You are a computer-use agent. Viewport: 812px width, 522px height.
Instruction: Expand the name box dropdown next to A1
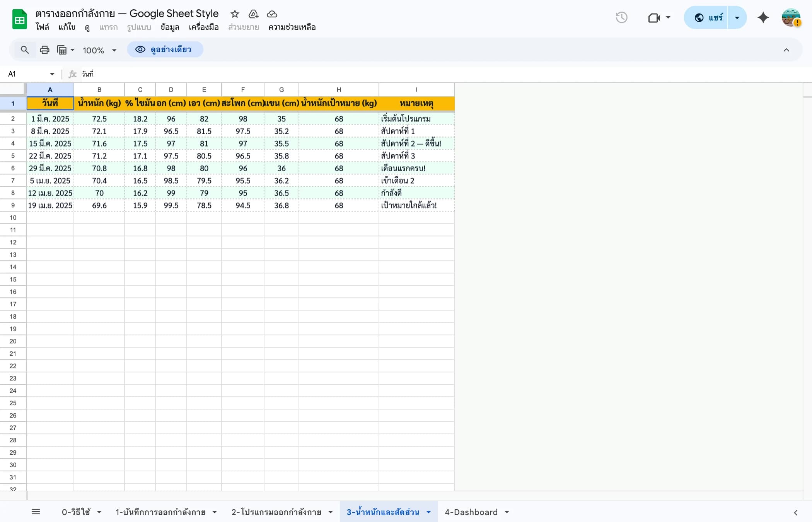(51, 74)
